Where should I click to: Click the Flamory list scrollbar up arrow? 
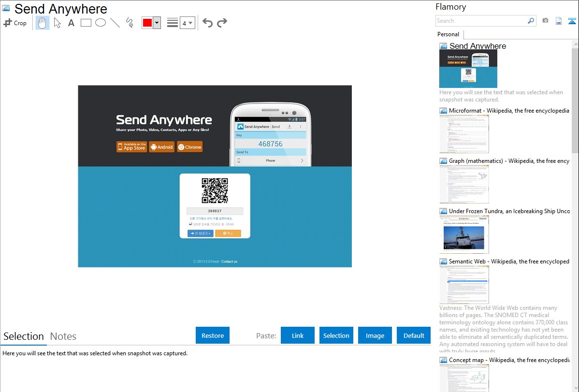(x=576, y=44)
